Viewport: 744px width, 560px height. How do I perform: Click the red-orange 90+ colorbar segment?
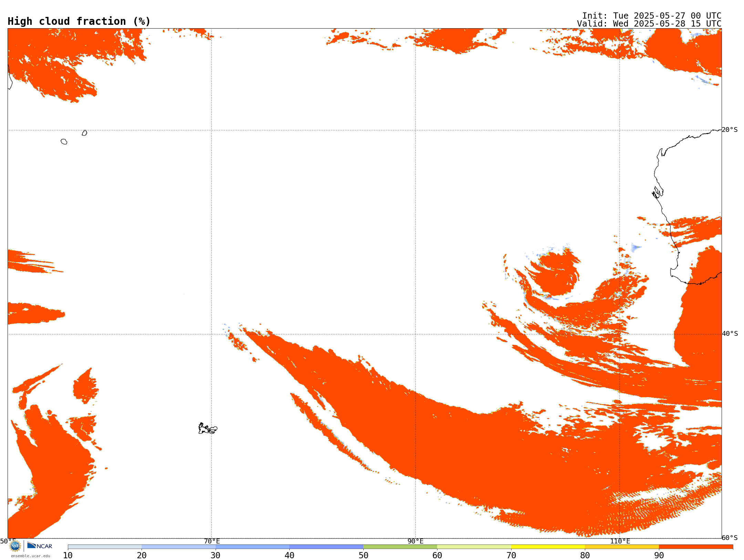(x=696, y=547)
